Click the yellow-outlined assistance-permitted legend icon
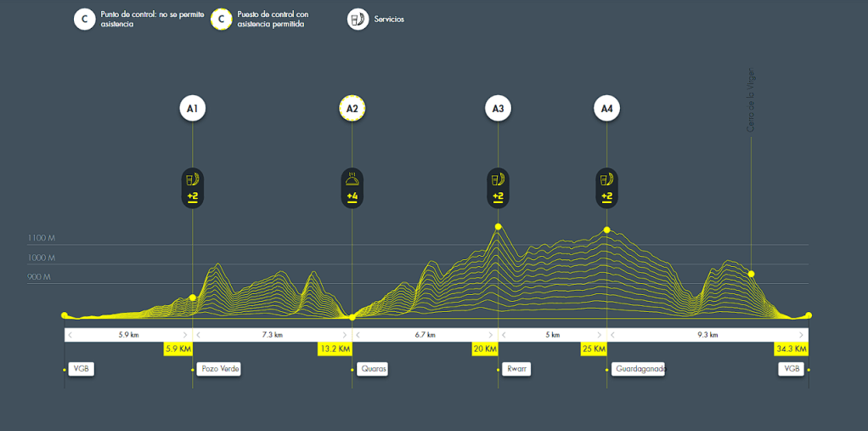Screen dimensions: 868x431 tap(222, 20)
